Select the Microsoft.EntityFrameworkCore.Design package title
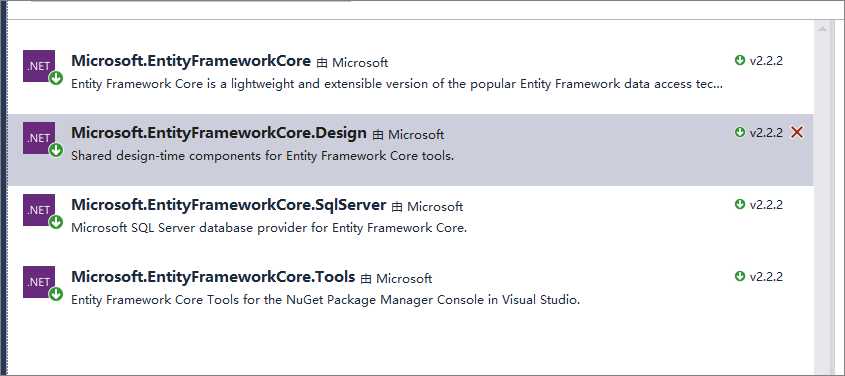845x376 pixels. [x=219, y=133]
